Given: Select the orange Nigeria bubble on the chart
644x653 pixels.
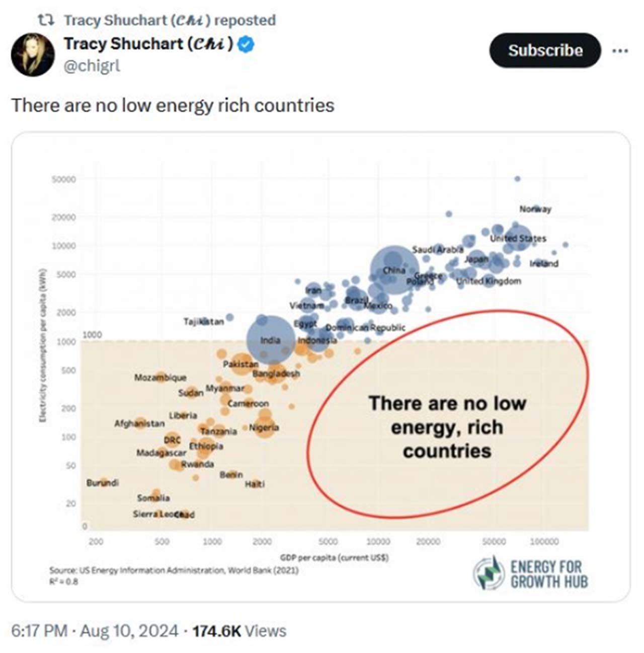Looking at the screenshot, I should [x=264, y=427].
